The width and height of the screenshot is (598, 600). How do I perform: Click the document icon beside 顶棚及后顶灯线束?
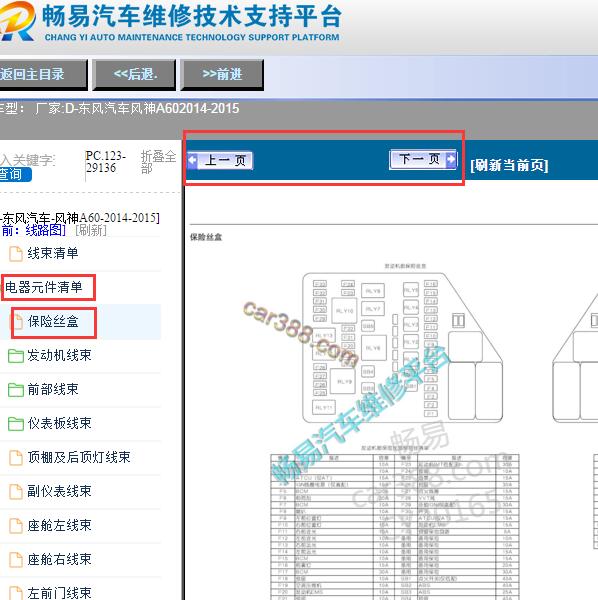pos(16,458)
